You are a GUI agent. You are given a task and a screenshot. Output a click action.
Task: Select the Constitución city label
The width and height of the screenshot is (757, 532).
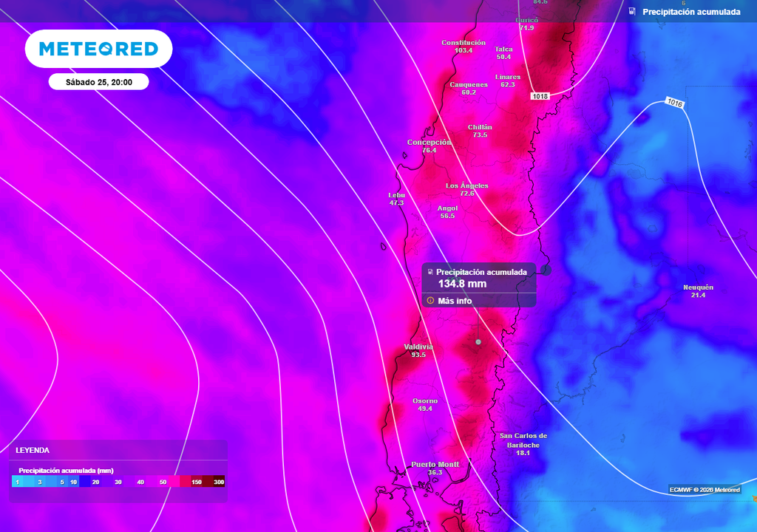464,47
